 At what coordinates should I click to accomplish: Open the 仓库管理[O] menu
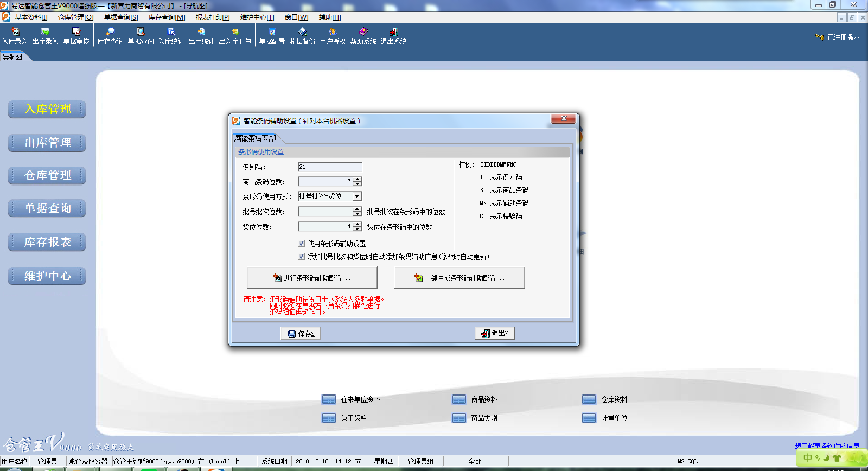tap(75, 17)
